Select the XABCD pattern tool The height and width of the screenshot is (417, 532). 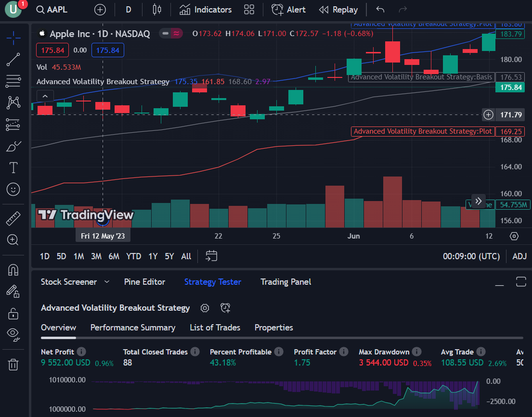tap(13, 102)
